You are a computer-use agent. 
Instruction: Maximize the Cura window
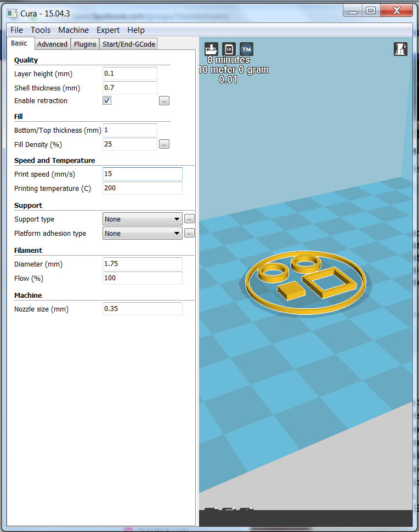(x=371, y=11)
